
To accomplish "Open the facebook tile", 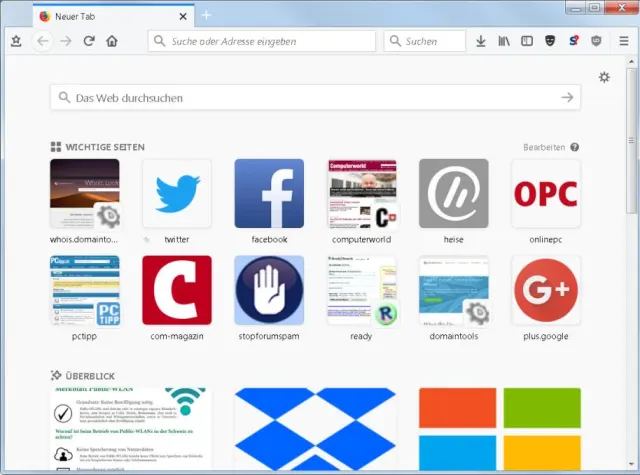I will coord(269,193).
